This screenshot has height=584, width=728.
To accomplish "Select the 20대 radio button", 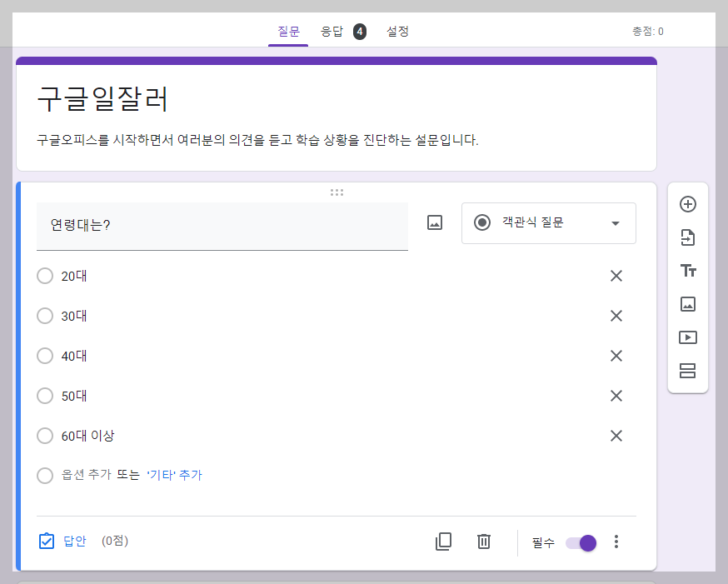I will point(45,276).
